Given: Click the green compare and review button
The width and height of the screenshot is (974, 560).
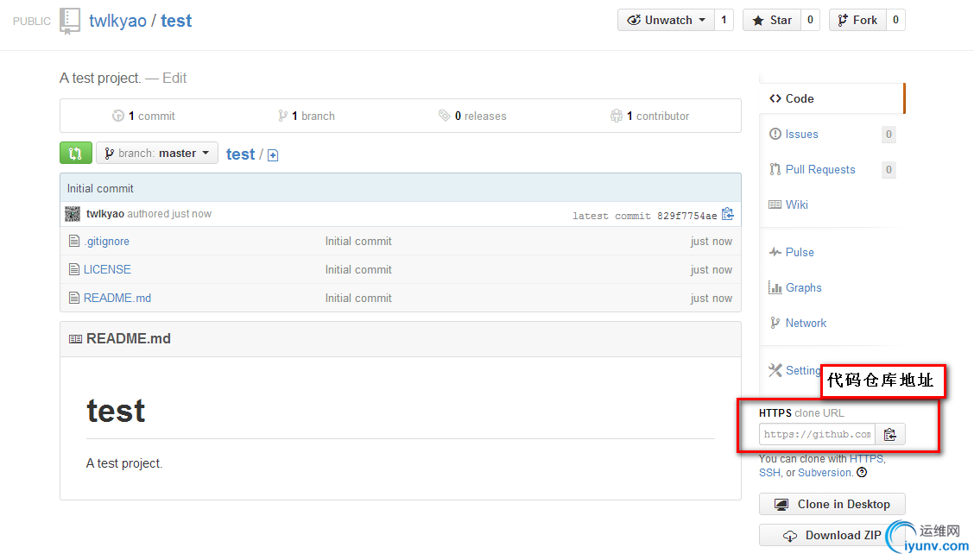Looking at the screenshot, I should 76,153.
